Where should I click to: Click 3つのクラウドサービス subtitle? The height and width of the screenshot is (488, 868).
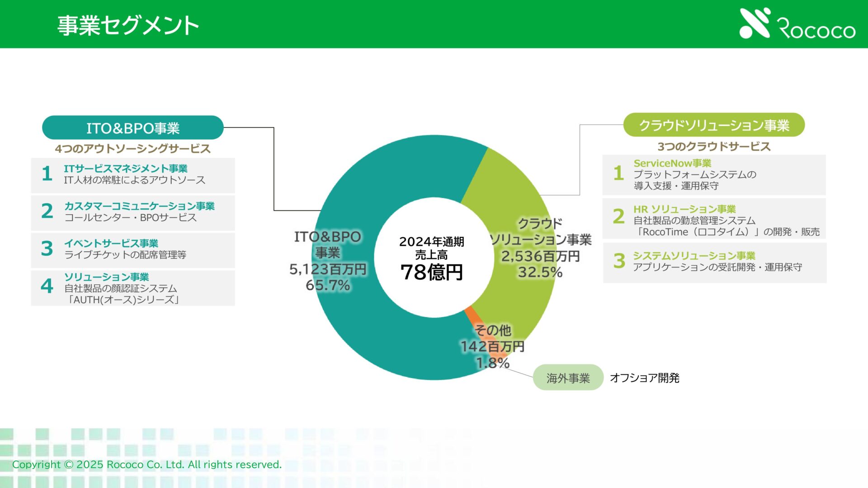714,146
